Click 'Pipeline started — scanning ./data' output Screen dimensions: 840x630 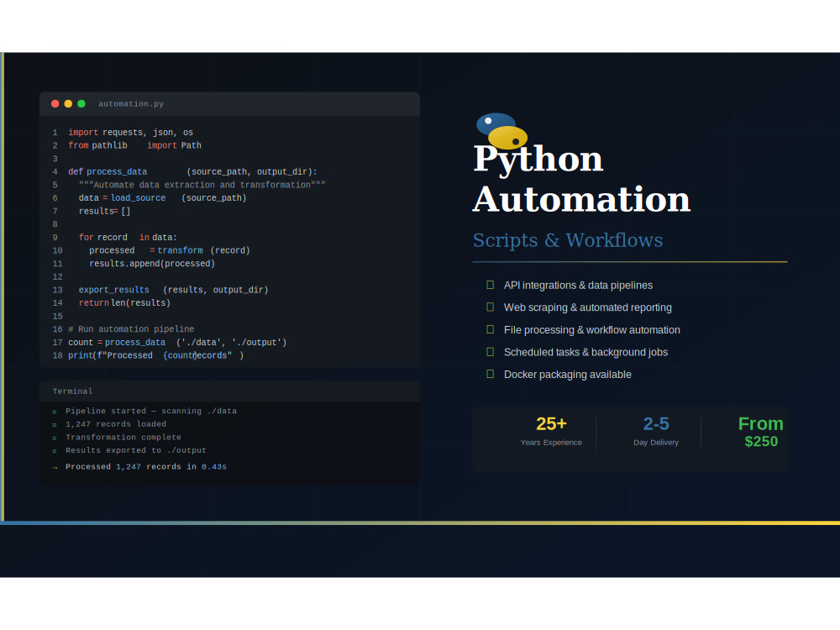pos(151,411)
